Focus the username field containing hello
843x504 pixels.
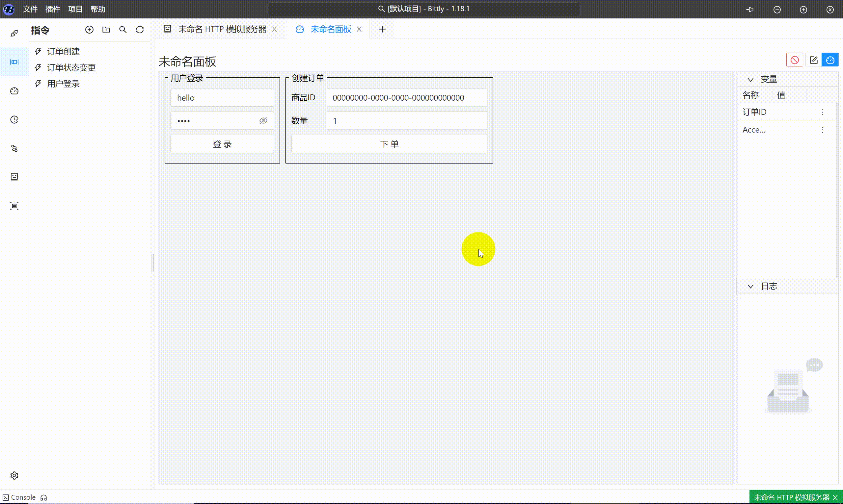coord(222,98)
